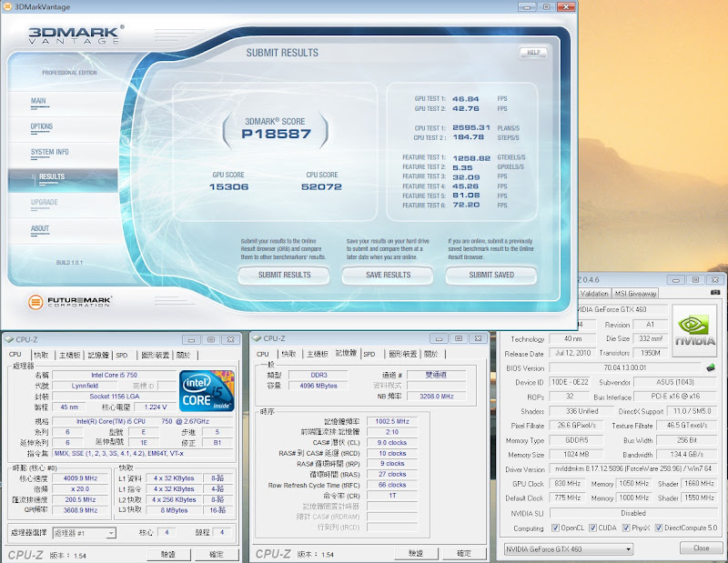Select SPD tab in CPU-Z window showing DDR3
The width and height of the screenshot is (728, 563).
pos(369,354)
